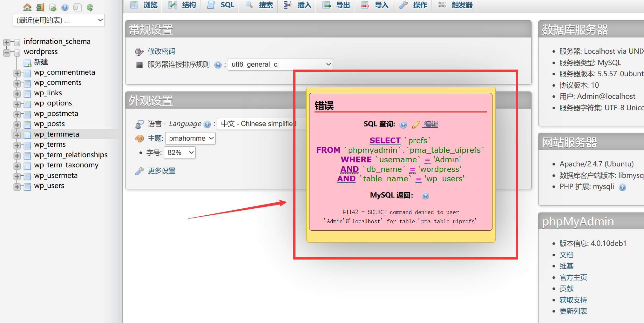Click help icon beside SQL 查询 heading

pyautogui.click(x=403, y=124)
